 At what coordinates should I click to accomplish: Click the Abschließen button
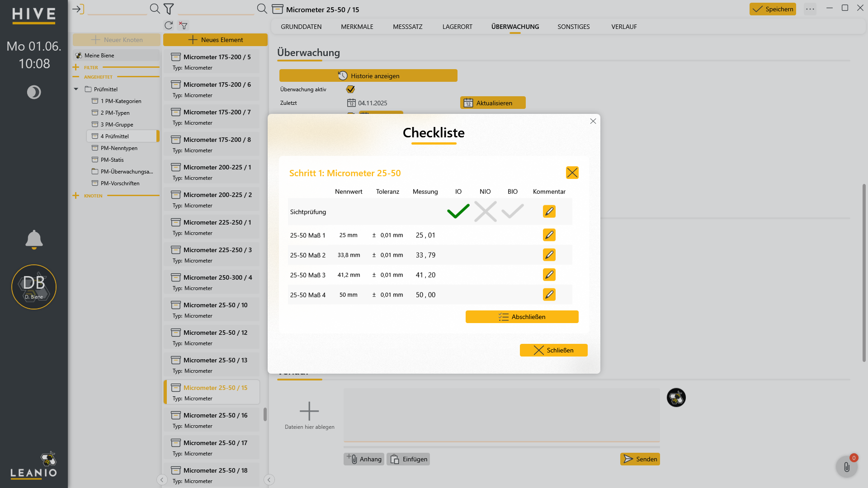click(522, 317)
